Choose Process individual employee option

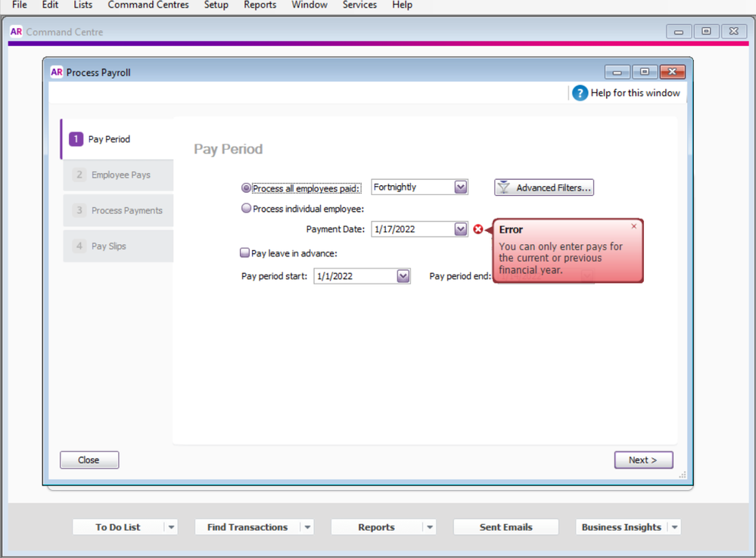[x=246, y=209]
